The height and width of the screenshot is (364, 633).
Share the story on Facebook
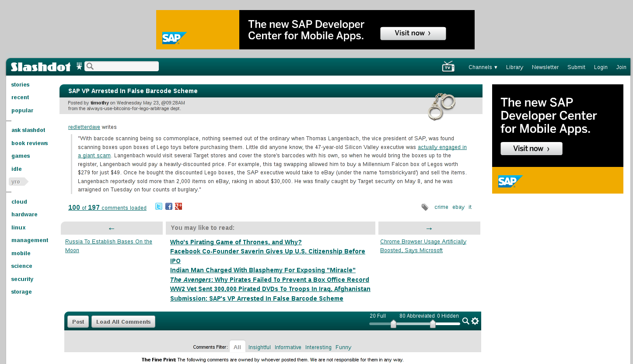coord(169,206)
